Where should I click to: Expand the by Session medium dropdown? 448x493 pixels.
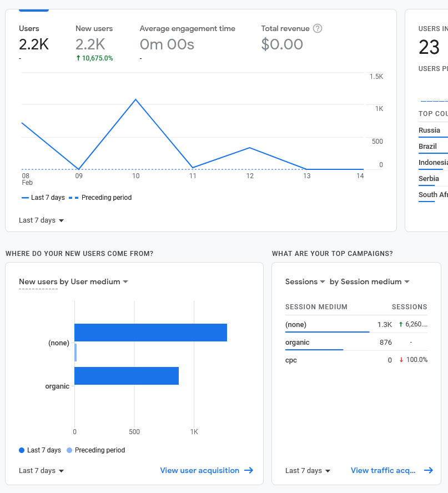(369, 281)
